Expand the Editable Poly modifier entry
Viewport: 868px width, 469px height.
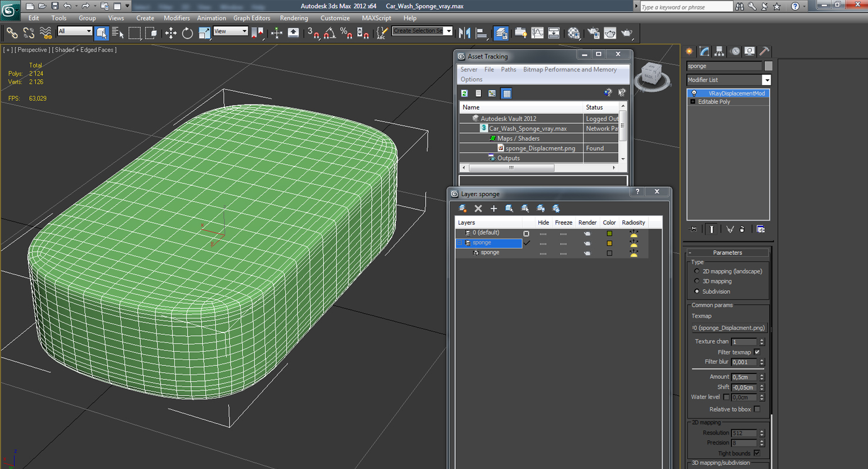pyautogui.click(x=693, y=102)
